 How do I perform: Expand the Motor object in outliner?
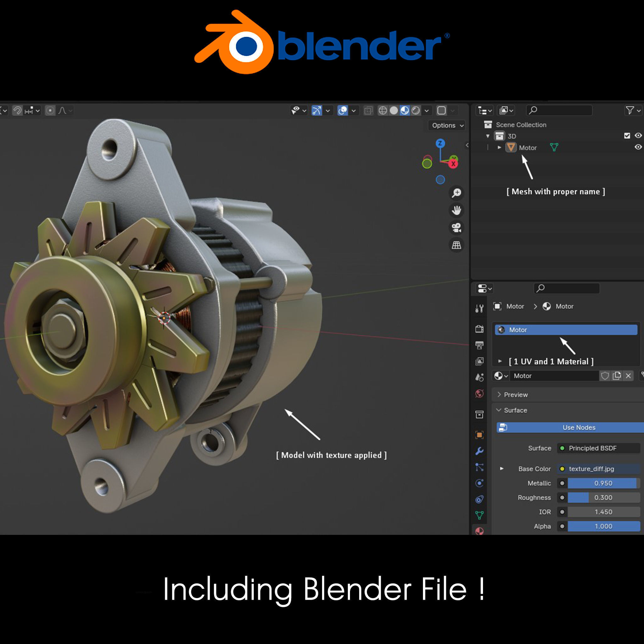(499, 147)
